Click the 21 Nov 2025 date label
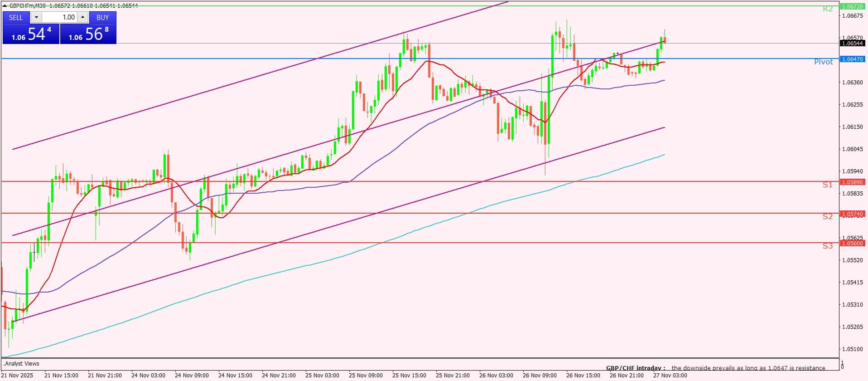This screenshot has height=381, width=868. click(18, 375)
